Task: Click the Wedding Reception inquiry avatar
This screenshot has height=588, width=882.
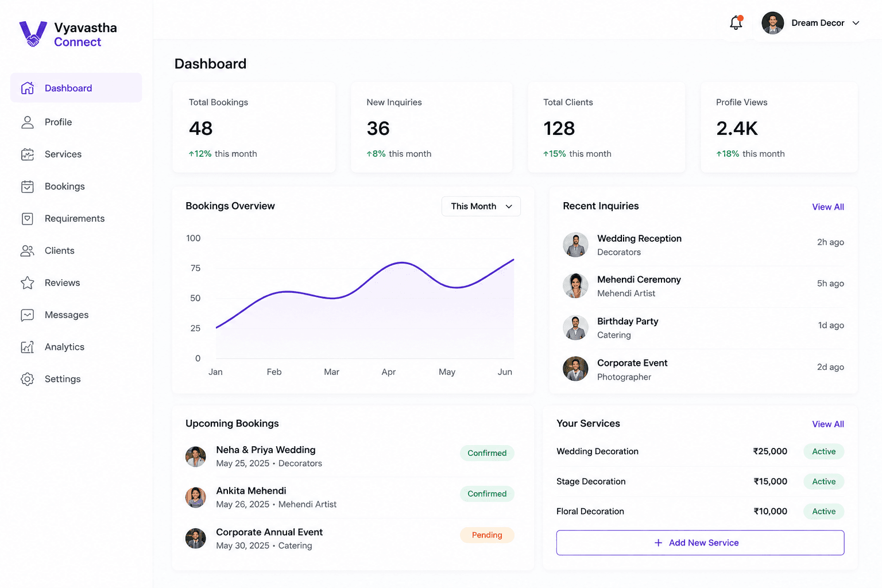Action: click(575, 245)
